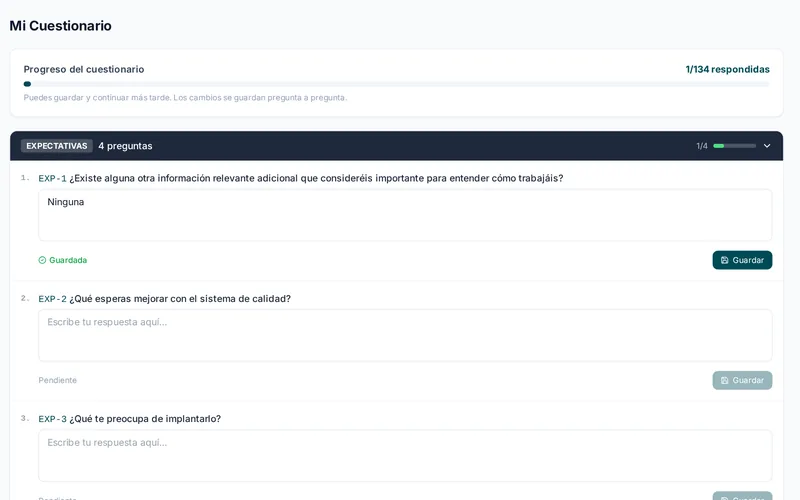Click the '4 preguntas' header text
The width and height of the screenshot is (800, 500).
(125, 146)
